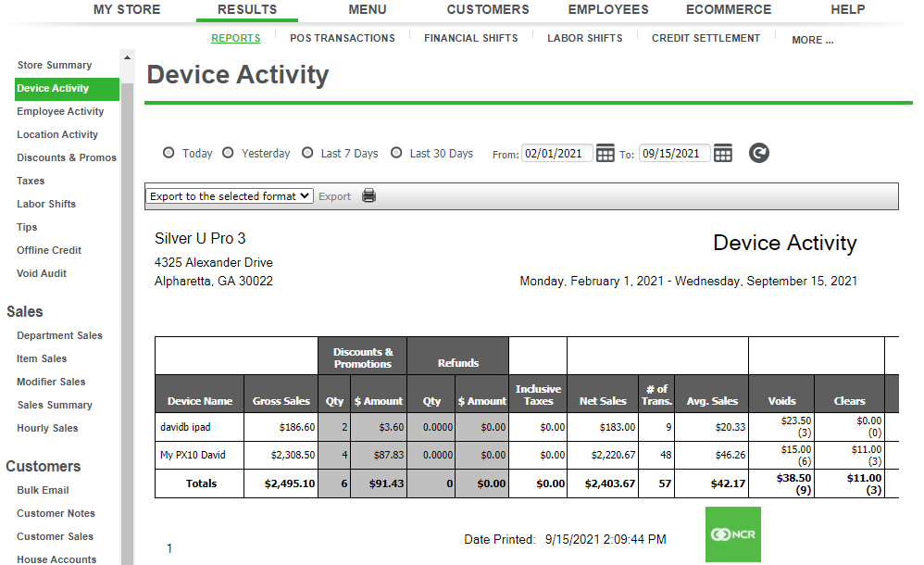Open the Void Audit report
The image size is (924, 565).
pyautogui.click(x=42, y=273)
